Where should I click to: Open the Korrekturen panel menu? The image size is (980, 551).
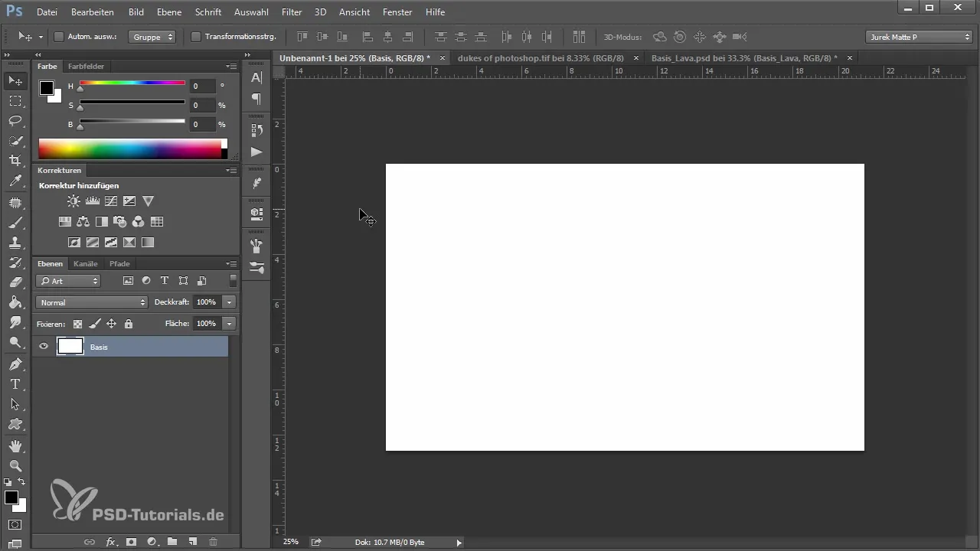click(x=231, y=171)
